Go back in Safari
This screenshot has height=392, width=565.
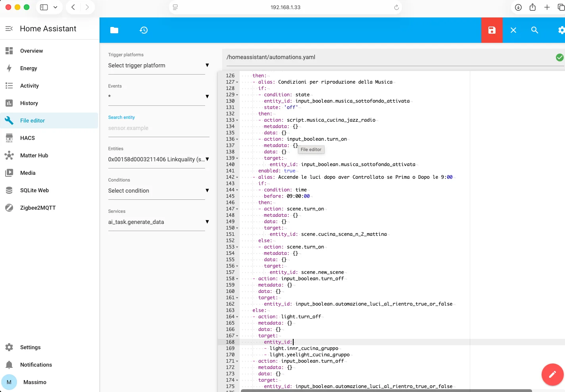point(73,7)
